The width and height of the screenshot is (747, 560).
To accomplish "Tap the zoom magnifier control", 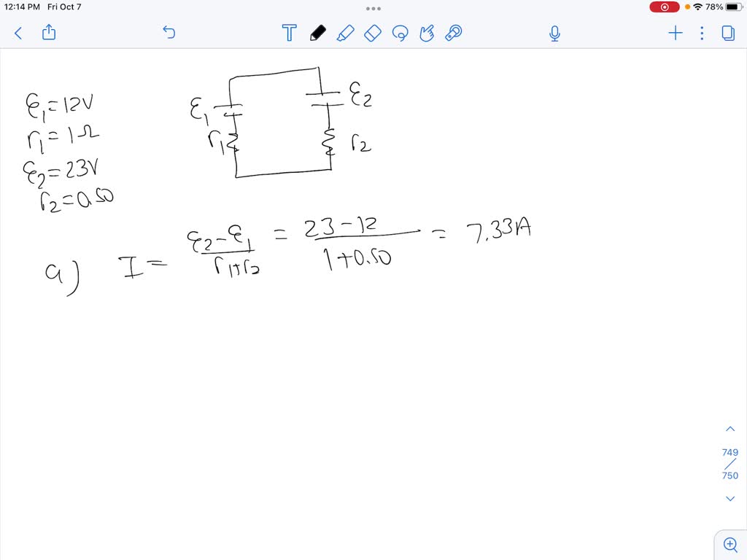I will point(730,544).
